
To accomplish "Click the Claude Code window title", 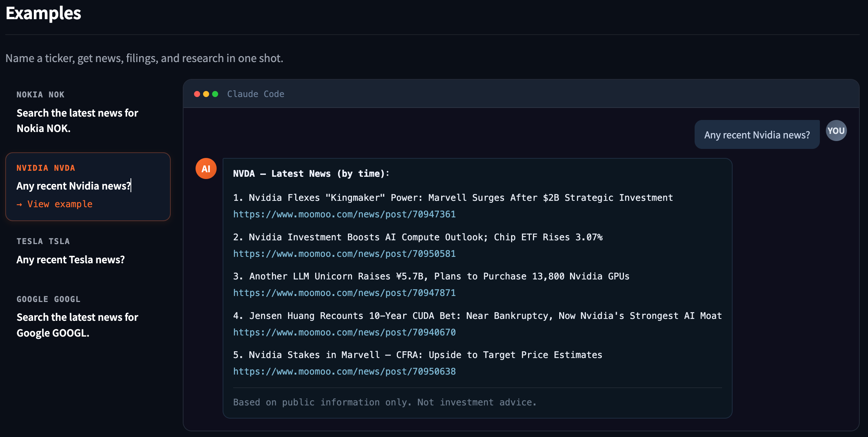I will pyautogui.click(x=256, y=94).
